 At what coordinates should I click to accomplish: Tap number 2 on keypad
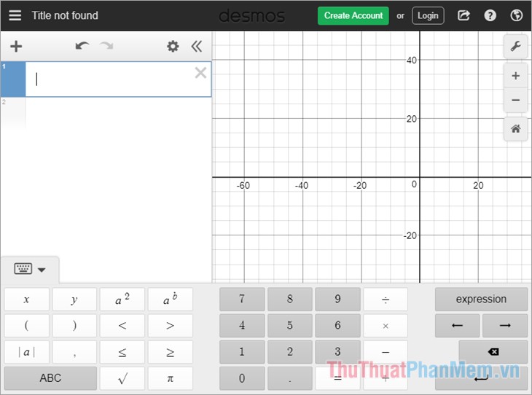point(290,352)
